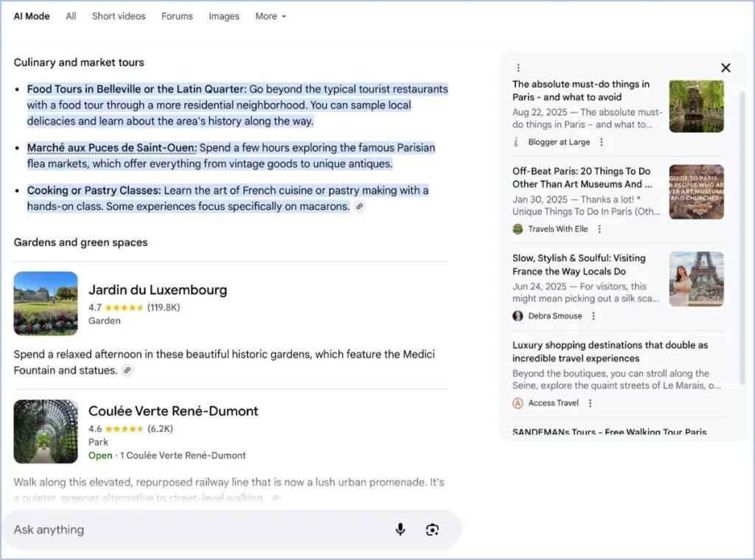Open the Jardin du Luxembourg place title

point(158,290)
